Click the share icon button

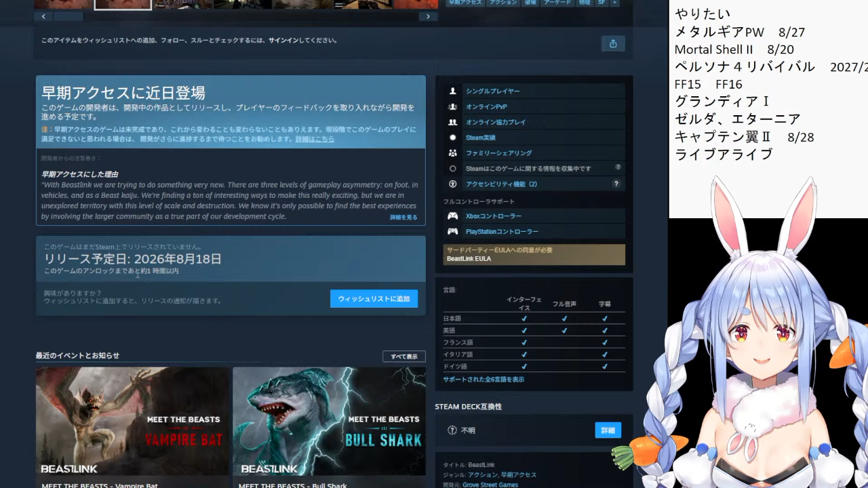613,43
